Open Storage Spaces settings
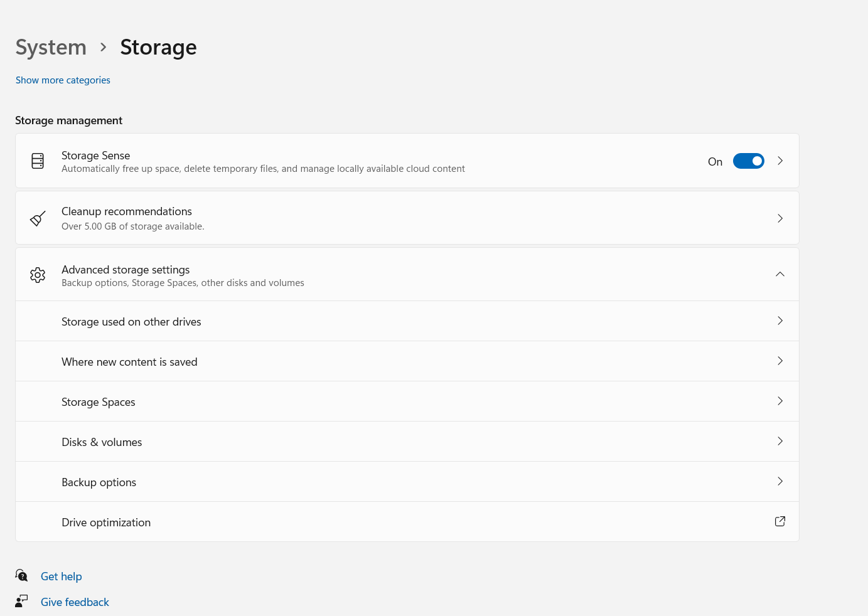Screen dimensions: 868x616 [99, 402]
